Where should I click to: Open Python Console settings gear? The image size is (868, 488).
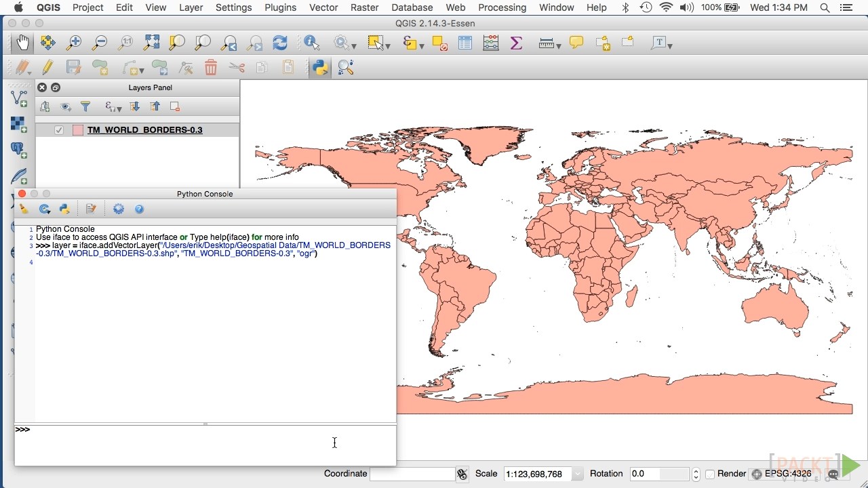click(119, 209)
